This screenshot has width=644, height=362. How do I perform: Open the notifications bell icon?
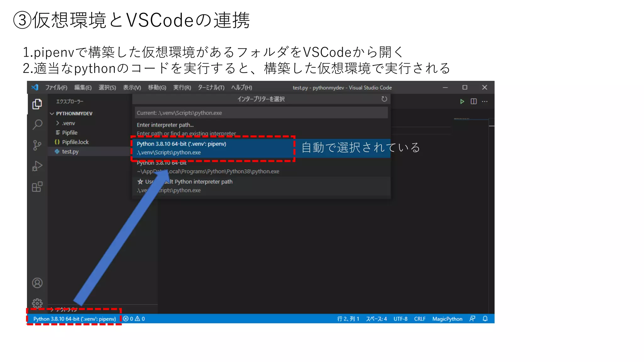pyautogui.click(x=485, y=319)
